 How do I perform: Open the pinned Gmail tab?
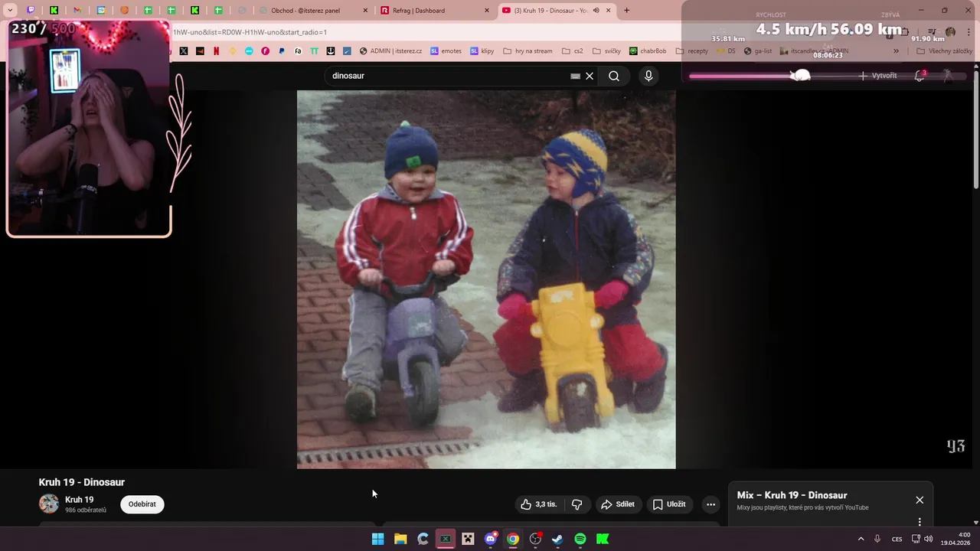77,11
